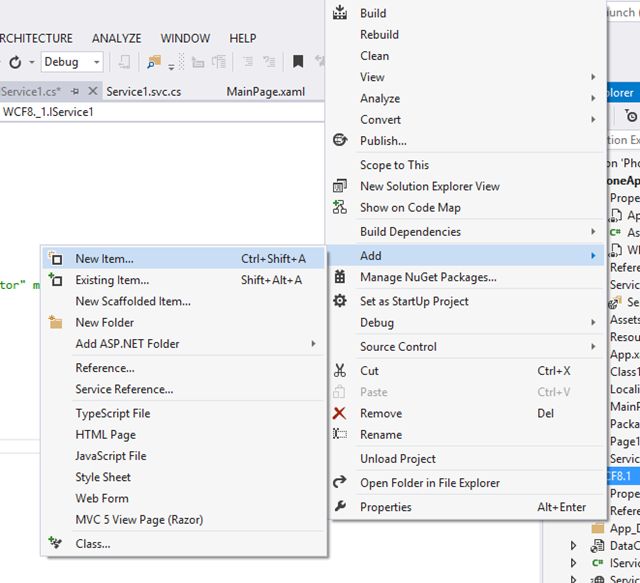Click the globe icon beside Publish

point(340,141)
